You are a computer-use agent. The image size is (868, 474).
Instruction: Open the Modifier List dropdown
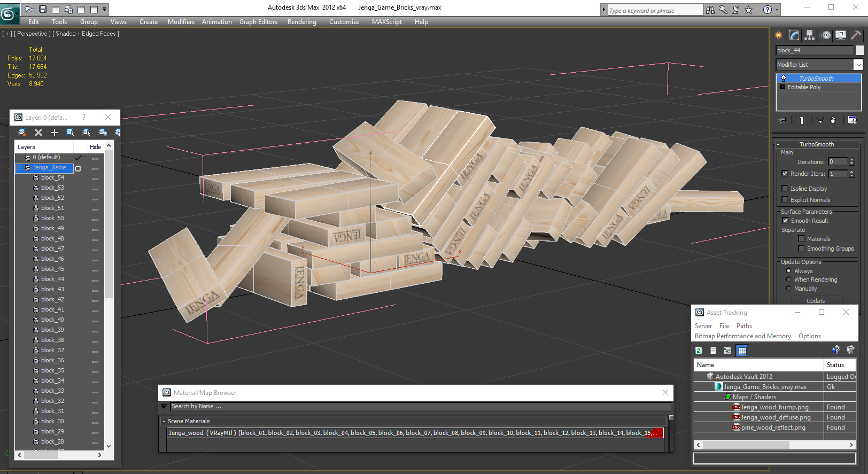[x=858, y=65]
